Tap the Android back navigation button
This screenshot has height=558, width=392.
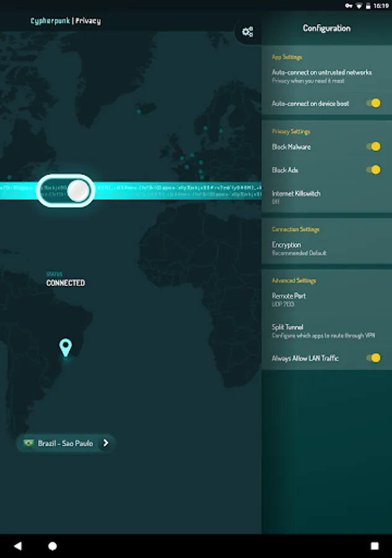click(x=18, y=546)
